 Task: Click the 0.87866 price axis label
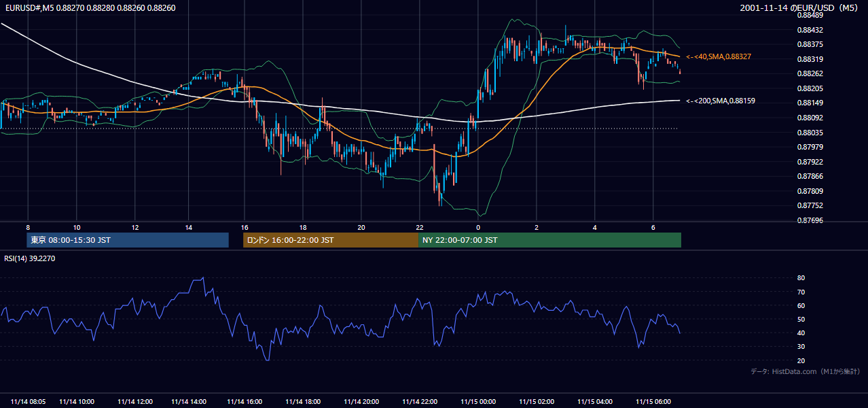(x=810, y=176)
